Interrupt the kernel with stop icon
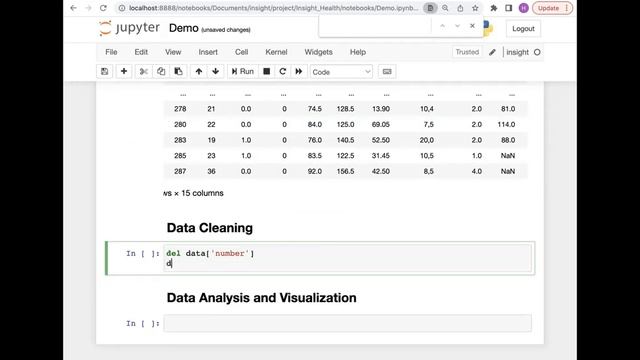Image resolution: width=640 pixels, height=360 pixels. [267, 71]
